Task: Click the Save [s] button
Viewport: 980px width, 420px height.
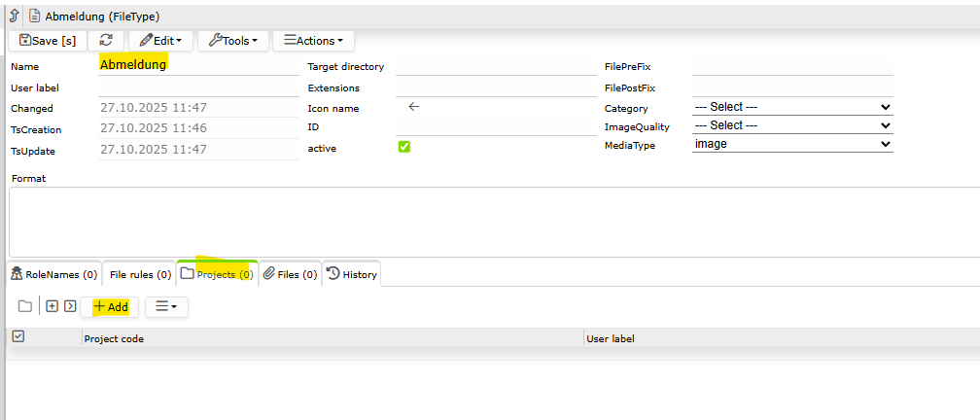Action: coord(48,41)
